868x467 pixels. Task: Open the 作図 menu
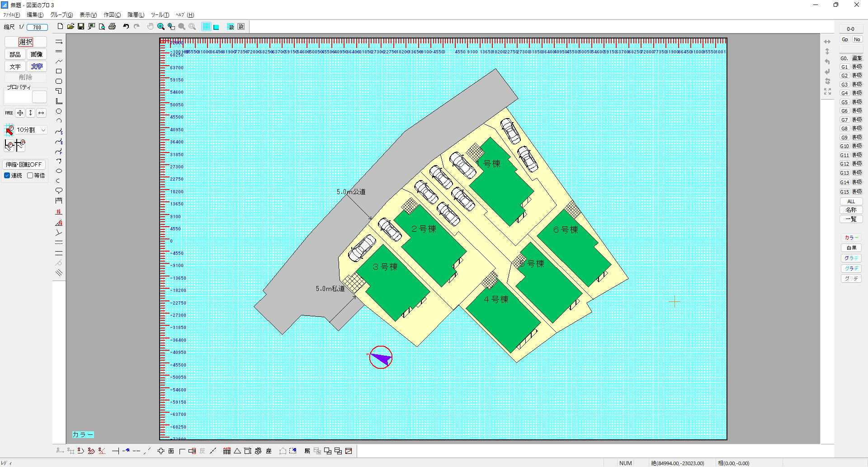click(112, 15)
